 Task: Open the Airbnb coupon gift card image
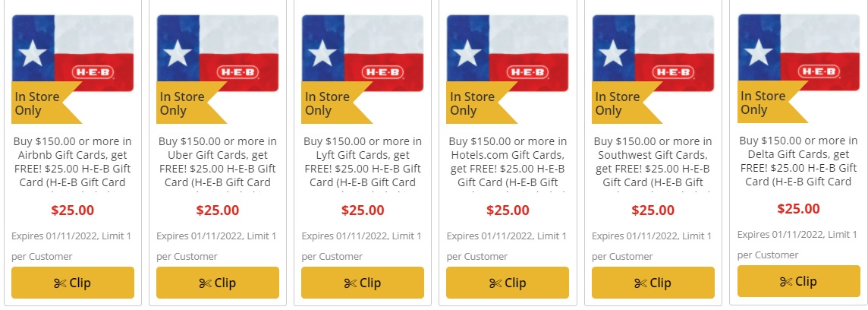[73, 53]
